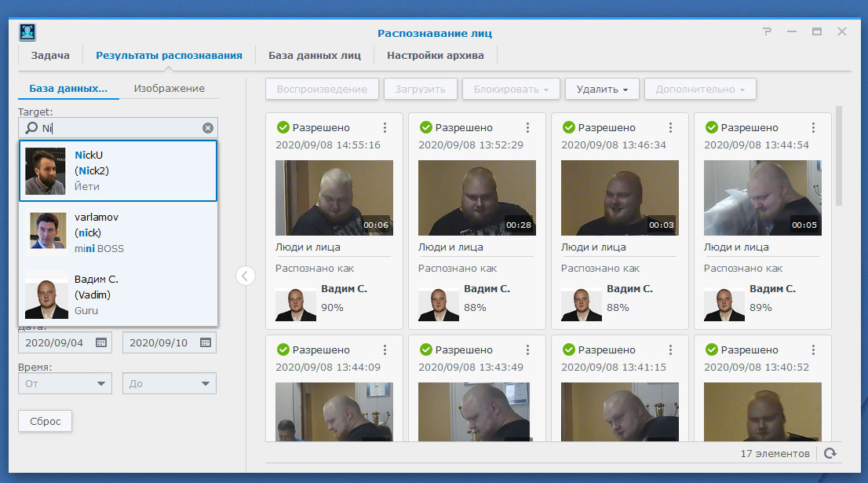
Task: Switch to the База данных лиц tab
Action: 314,56
